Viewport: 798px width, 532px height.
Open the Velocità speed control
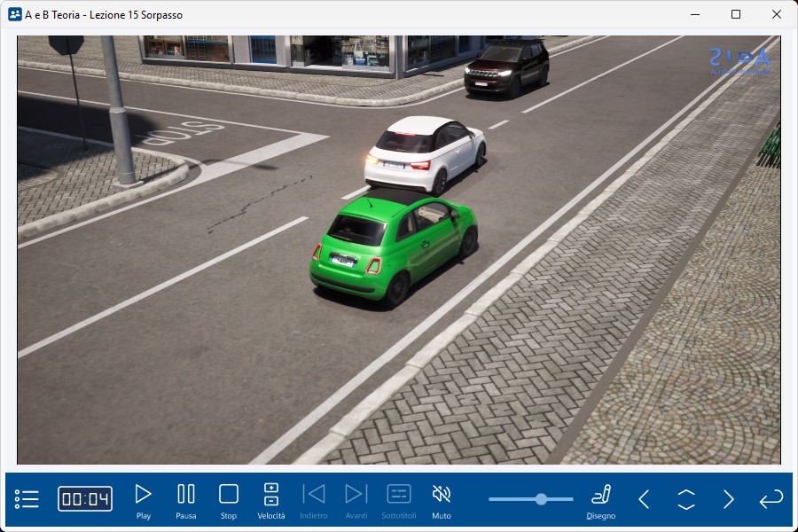(x=271, y=499)
